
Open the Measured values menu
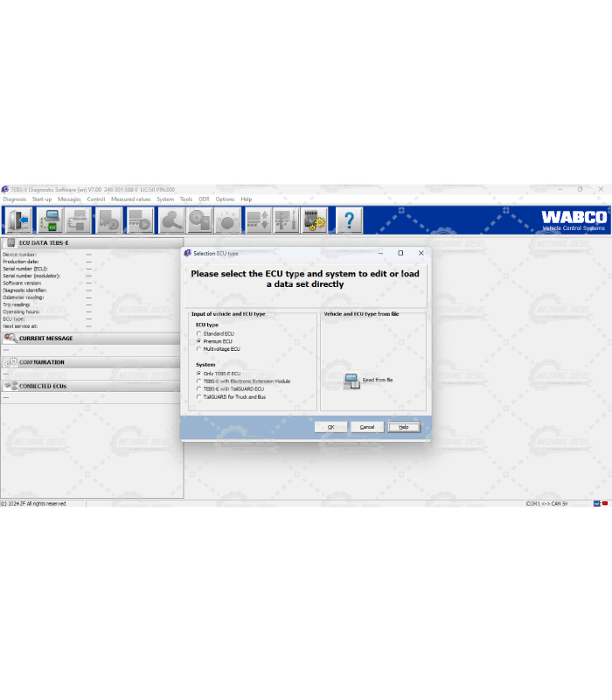point(130,199)
